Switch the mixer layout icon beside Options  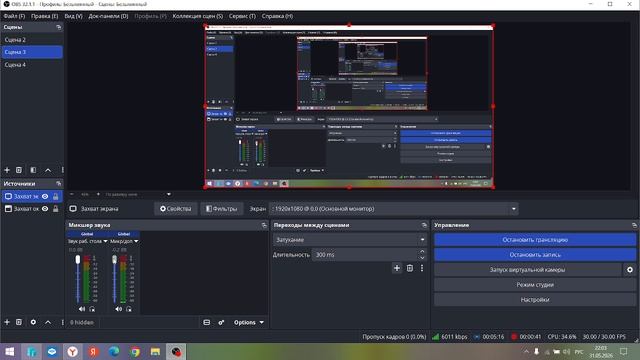pyautogui.click(x=207, y=322)
